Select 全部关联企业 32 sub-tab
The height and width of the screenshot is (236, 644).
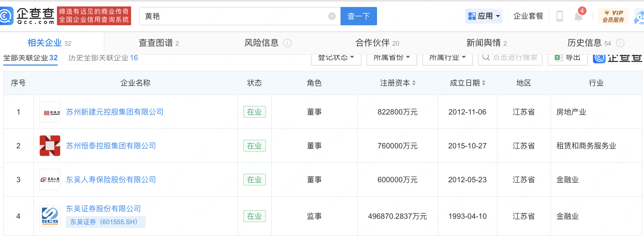point(30,58)
